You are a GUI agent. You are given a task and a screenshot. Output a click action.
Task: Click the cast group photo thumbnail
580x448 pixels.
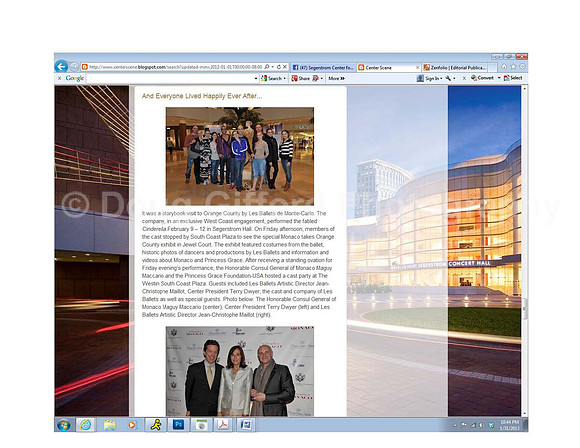coord(240,156)
